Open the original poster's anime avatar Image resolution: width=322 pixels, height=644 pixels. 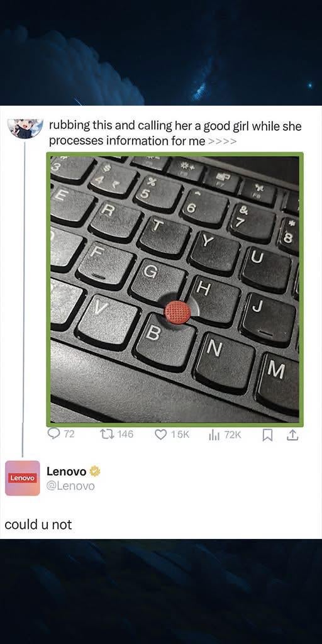(25, 128)
